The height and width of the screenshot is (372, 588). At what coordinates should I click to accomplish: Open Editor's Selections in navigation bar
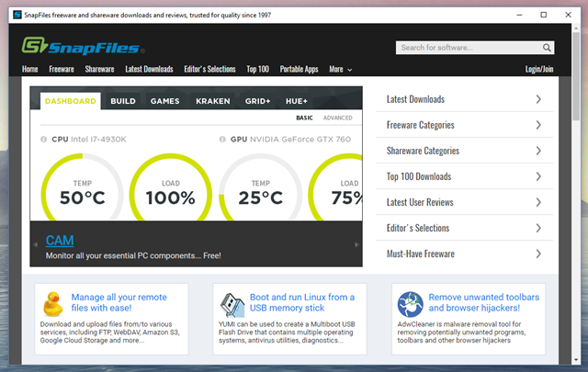209,70
